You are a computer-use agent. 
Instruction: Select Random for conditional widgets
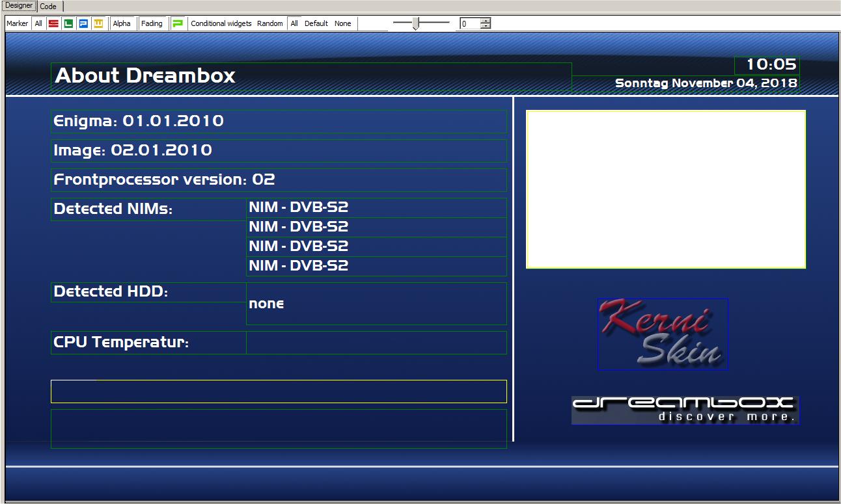(270, 23)
